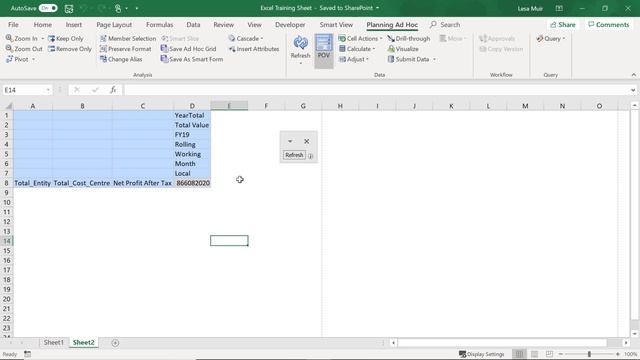Click Refresh in the floating POV toolbar

294,155
